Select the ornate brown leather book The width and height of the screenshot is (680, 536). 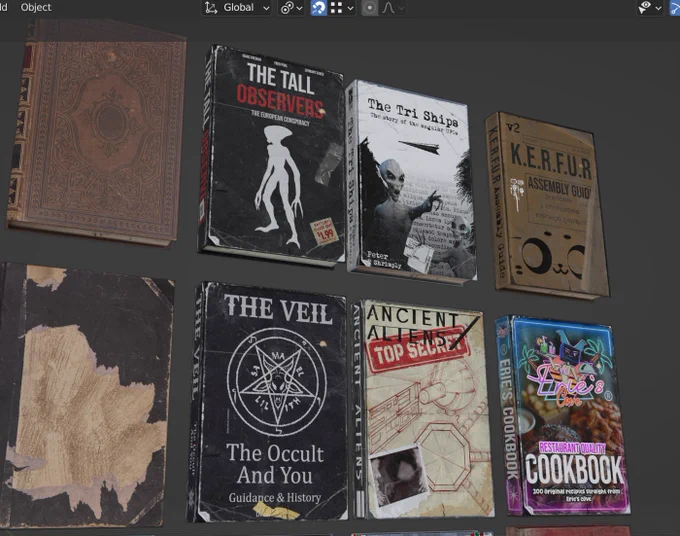pyautogui.click(x=97, y=132)
